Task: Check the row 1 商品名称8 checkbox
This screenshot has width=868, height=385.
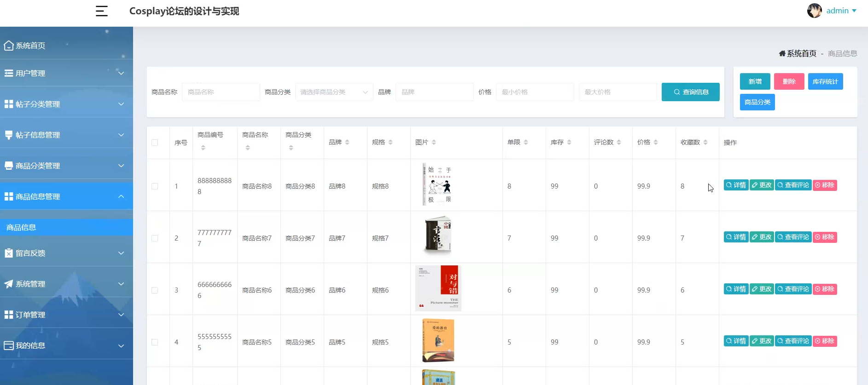Action: (155, 186)
